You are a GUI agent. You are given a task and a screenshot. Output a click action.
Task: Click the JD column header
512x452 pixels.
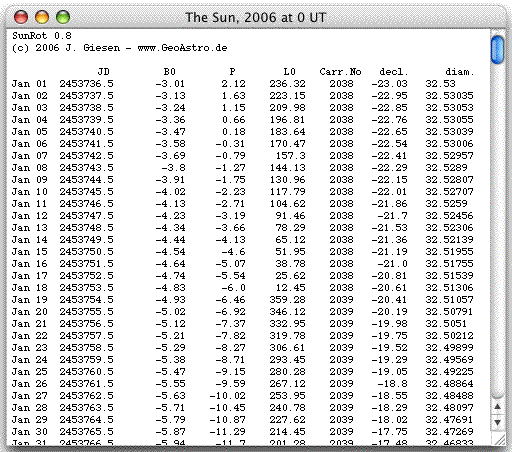[x=104, y=72]
